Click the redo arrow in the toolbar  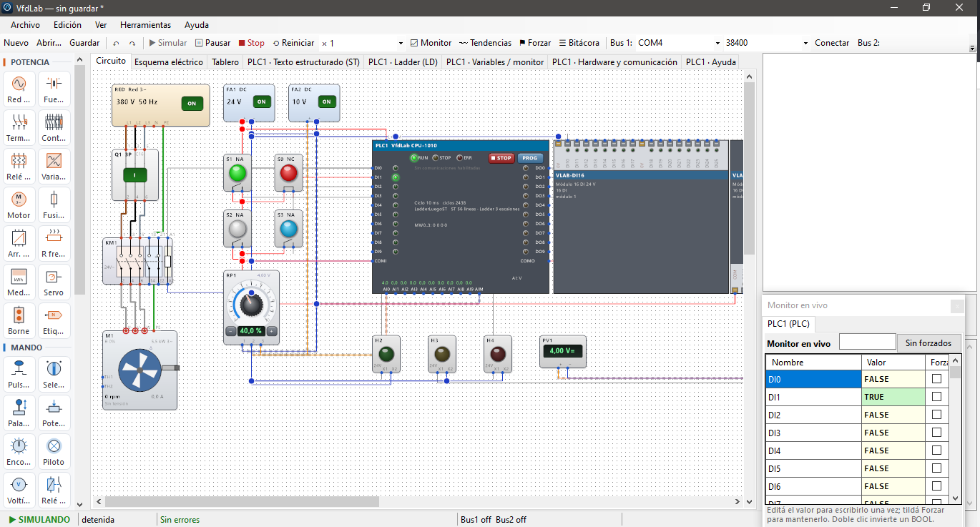coord(132,43)
